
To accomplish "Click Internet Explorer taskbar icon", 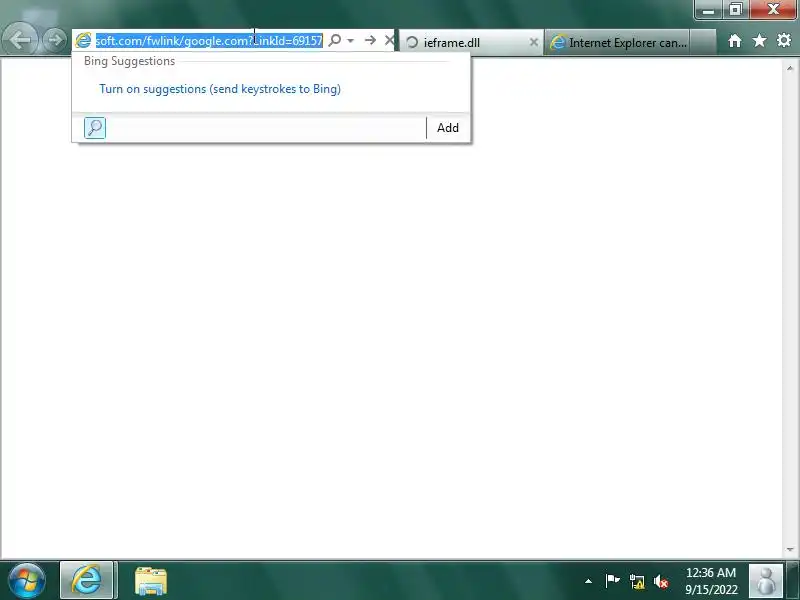I will 87,581.
